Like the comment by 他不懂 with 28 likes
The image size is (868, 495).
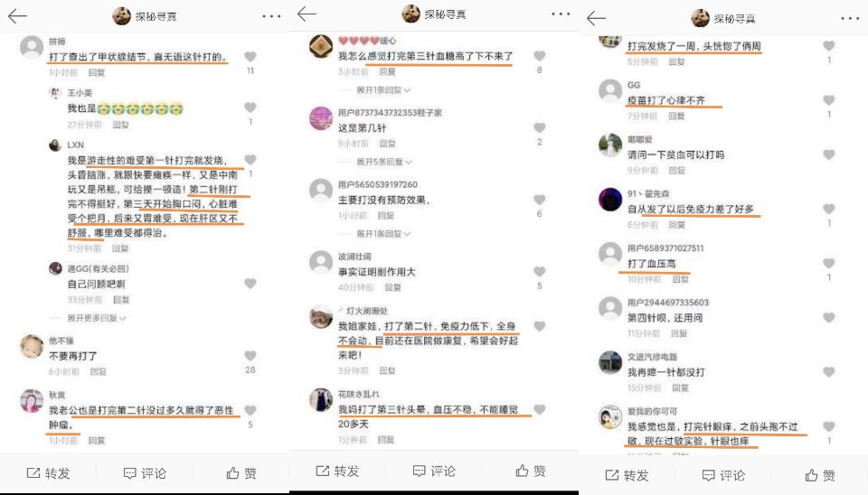point(250,356)
